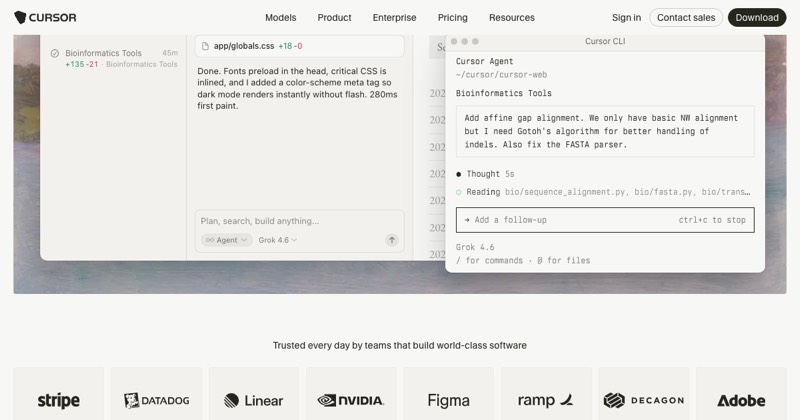Viewport: 800px width, 420px height.
Task: Click the 'Add affine gap alignment' prompt box
Action: pos(605,131)
